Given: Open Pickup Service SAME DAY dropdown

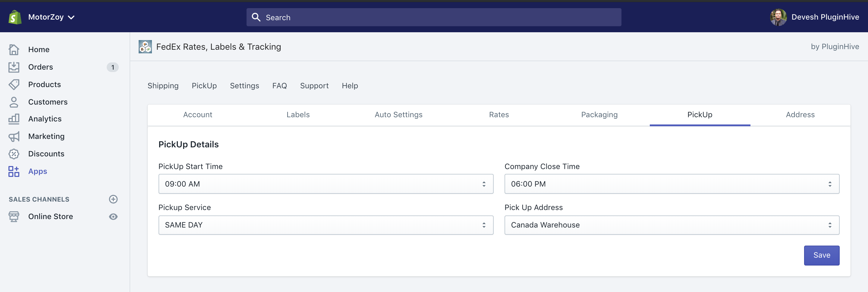Looking at the screenshot, I should coord(326,225).
